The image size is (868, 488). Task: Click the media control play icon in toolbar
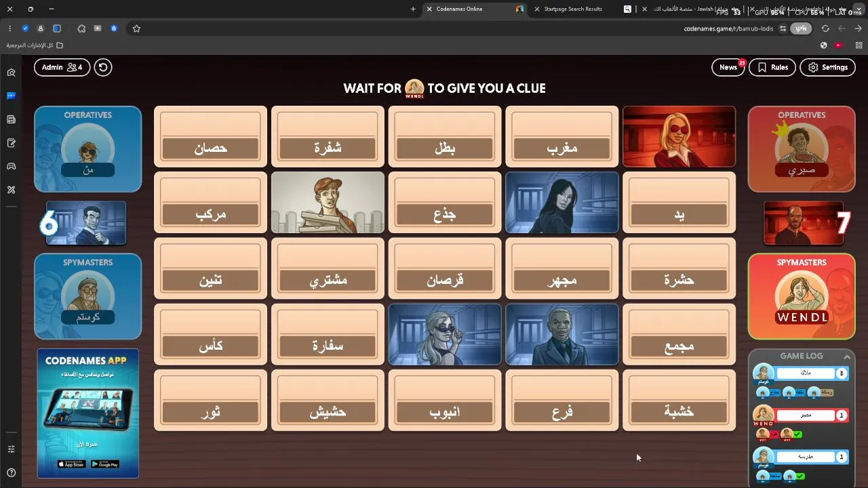click(98, 28)
